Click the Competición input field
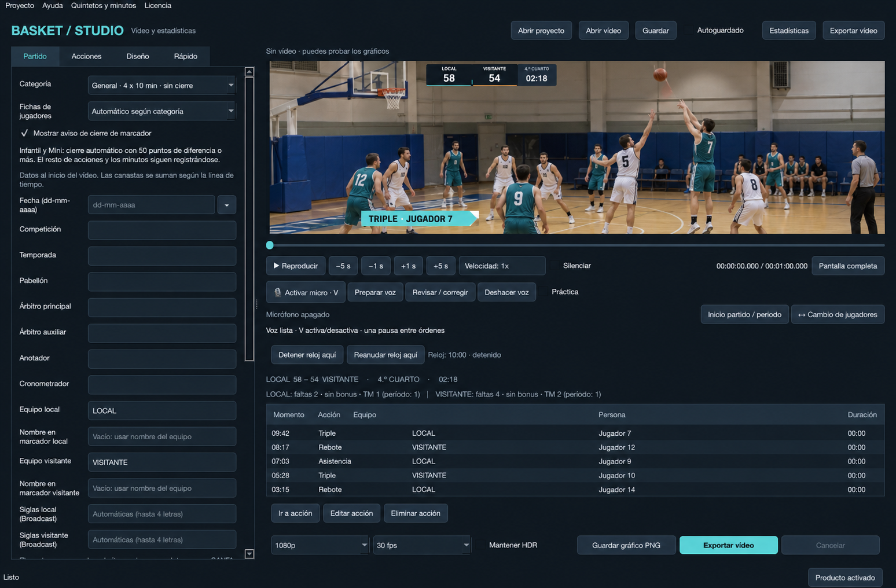Screen dimensions: 896x588 tap(161, 230)
